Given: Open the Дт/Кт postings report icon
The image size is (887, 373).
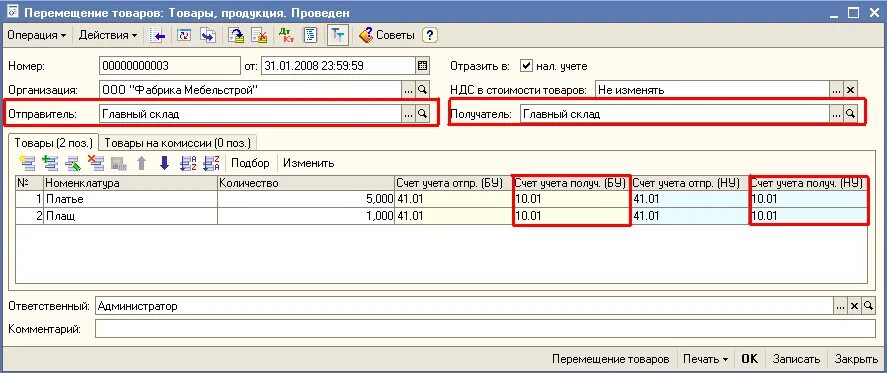Looking at the screenshot, I should (287, 35).
